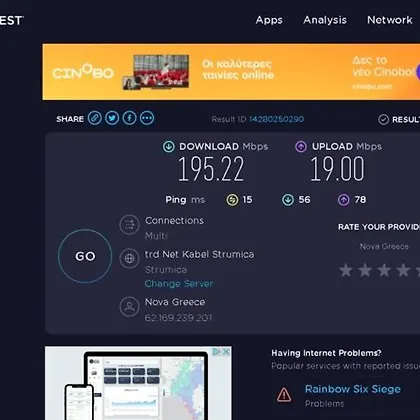420x420 pixels.
Task: Click the Connections multi icon
Action: coord(129,225)
